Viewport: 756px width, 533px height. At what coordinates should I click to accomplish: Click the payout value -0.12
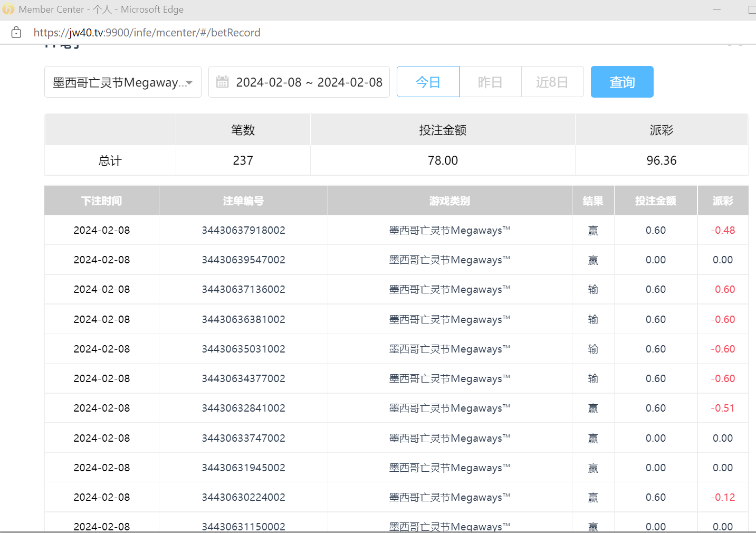(723, 497)
